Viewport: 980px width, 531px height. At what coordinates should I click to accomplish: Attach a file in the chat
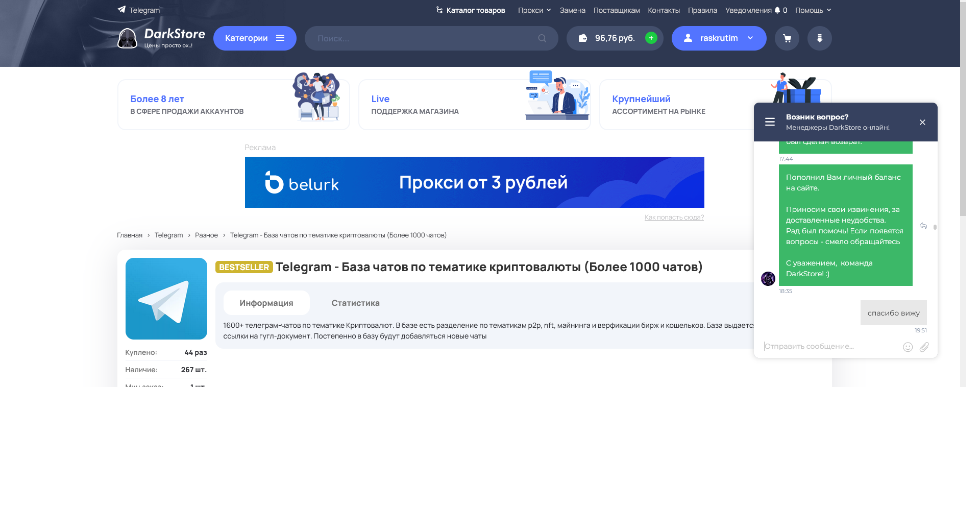tap(924, 347)
